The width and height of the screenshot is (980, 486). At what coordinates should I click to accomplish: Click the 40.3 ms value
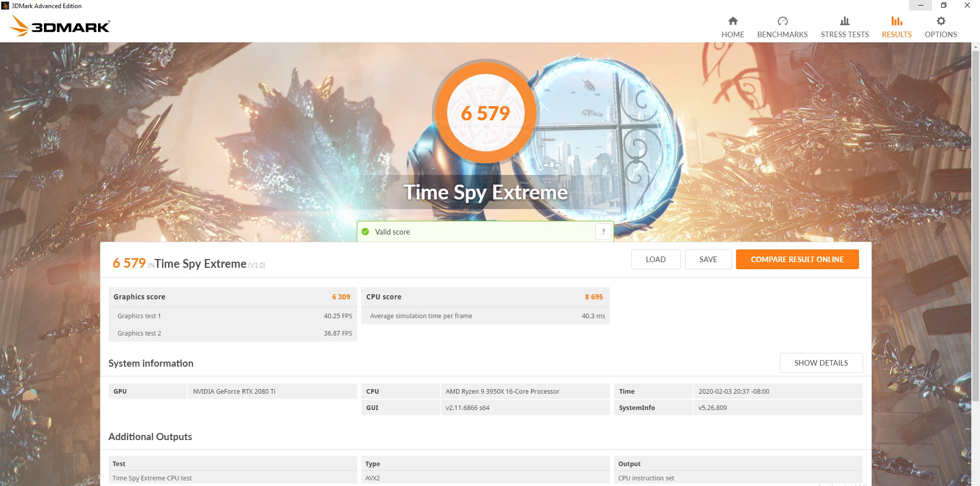pyautogui.click(x=593, y=316)
